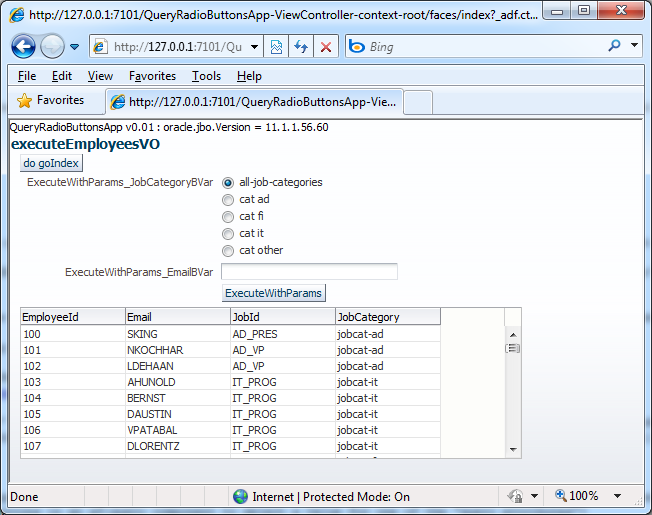Refresh the page with the Refresh icon

coord(301,47)
